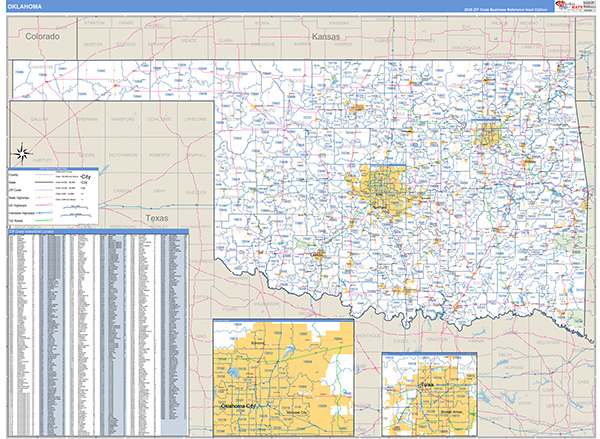Click the Kansas state label
600x439 pixels.
coord(326,36)
